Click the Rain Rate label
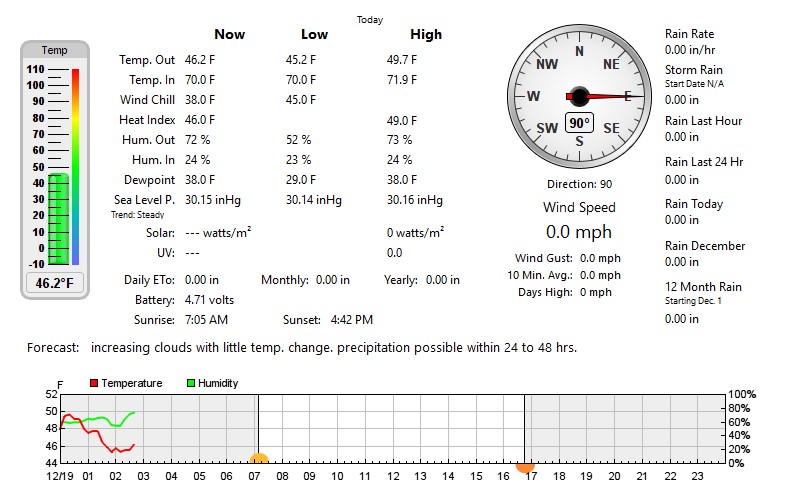This screenshot has height=493, width=785. pyautogui.click(x=689, y=34)
